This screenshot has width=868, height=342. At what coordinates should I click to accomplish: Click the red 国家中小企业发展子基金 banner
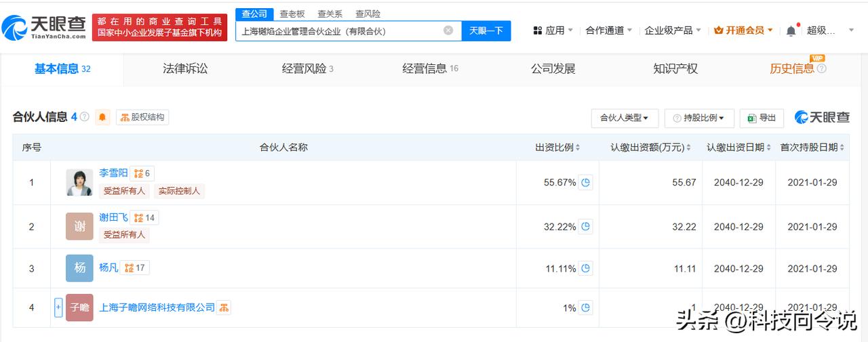pyautogui.click(x=160, y=27)
